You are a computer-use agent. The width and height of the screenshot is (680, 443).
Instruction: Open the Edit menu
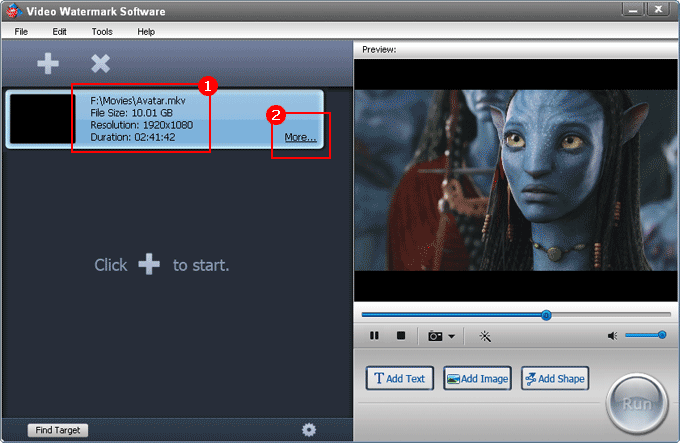pos(59,32)
